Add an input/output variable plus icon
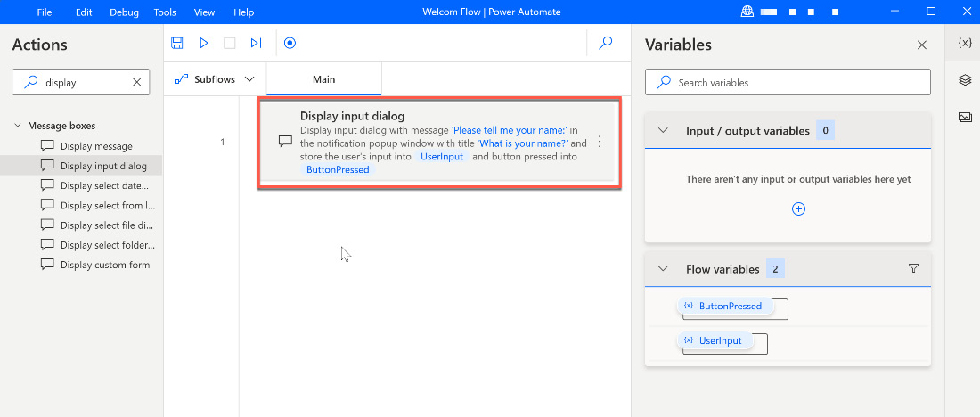Image resolution: width=980 pixels, height=417 pixels. coord(798,208)
